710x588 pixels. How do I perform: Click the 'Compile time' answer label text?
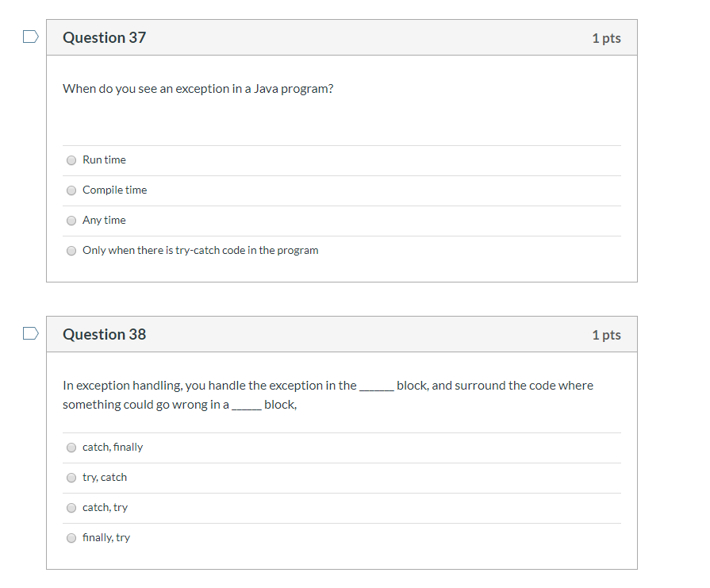(x=114, y=190)
